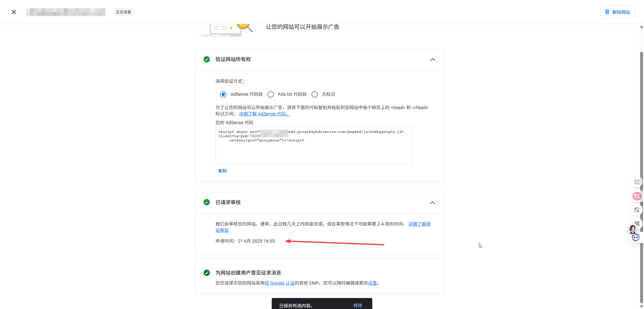Click the pink translate icon on right edge
The image size is (644, 309).
637,196
